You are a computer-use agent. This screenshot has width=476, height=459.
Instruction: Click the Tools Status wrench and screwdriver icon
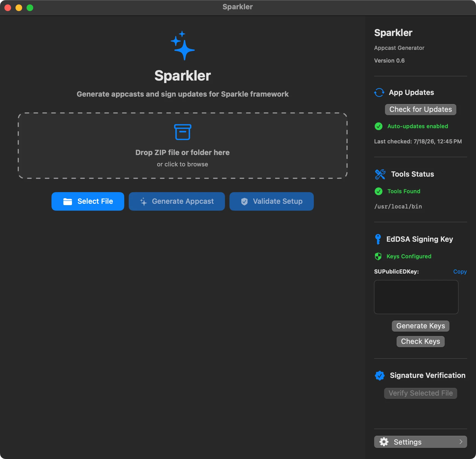pyautogui.click(x=380, y=174)
